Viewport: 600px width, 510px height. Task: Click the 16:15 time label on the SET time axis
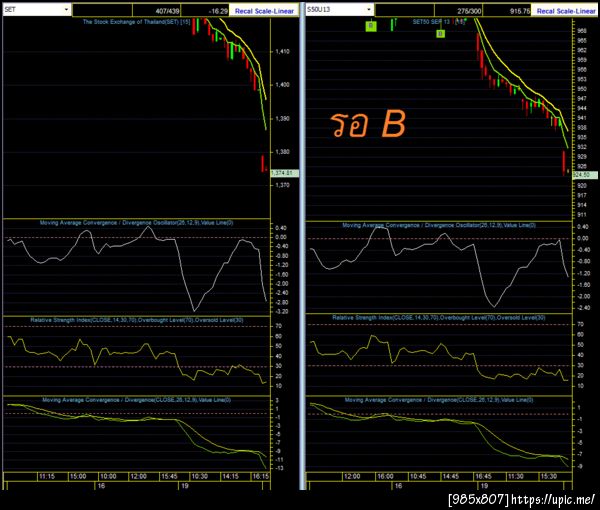click(x=260, y=476)
